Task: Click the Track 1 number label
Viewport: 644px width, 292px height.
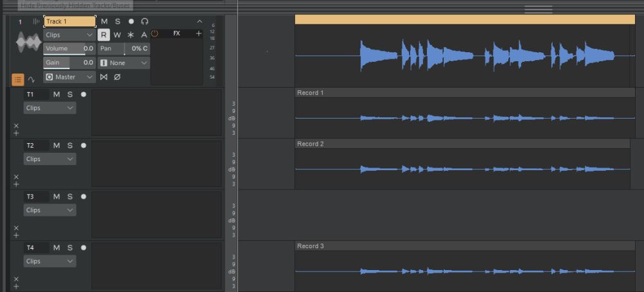Action: coord(20,22)
